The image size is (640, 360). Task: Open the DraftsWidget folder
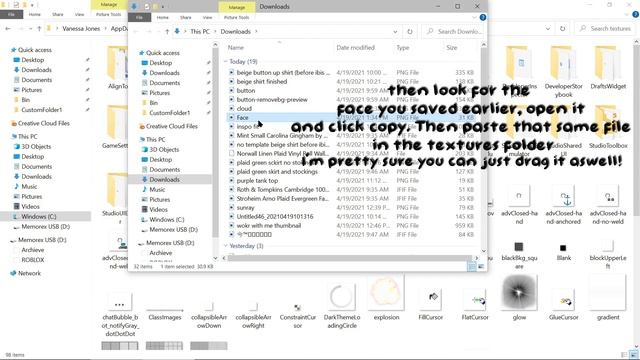pyautogui.click(x=608, y=67)
